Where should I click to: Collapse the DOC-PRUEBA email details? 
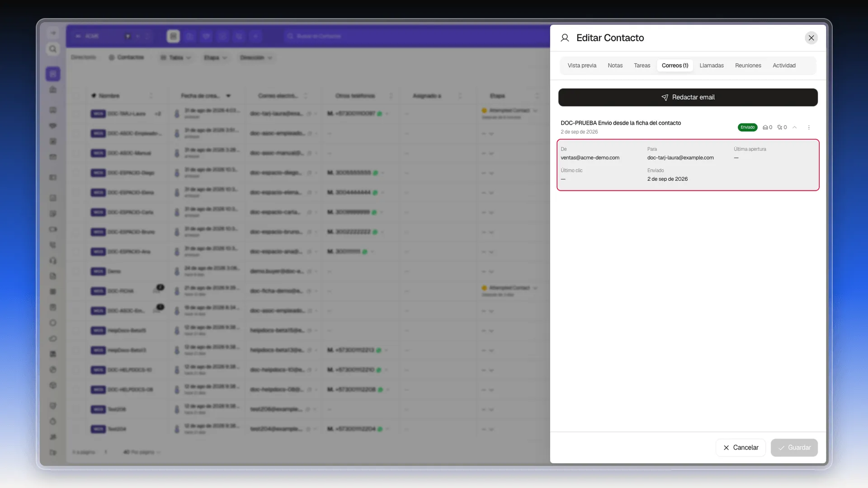tap(794, 127)
